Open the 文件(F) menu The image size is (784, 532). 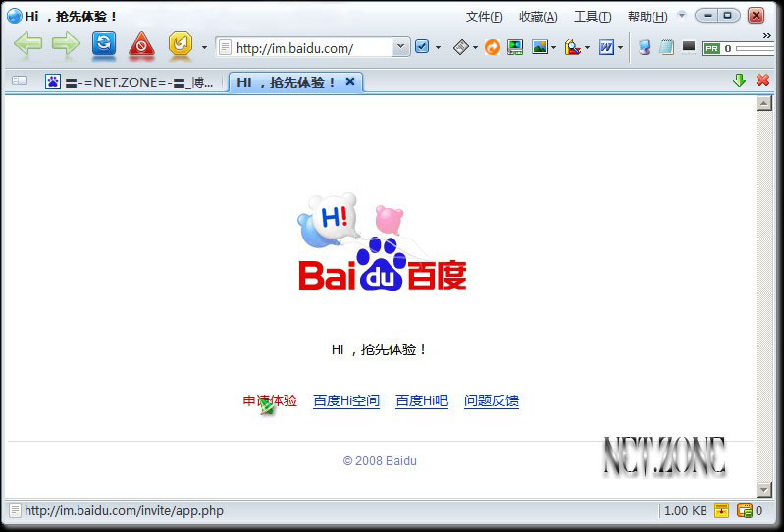tap(484, 17)
